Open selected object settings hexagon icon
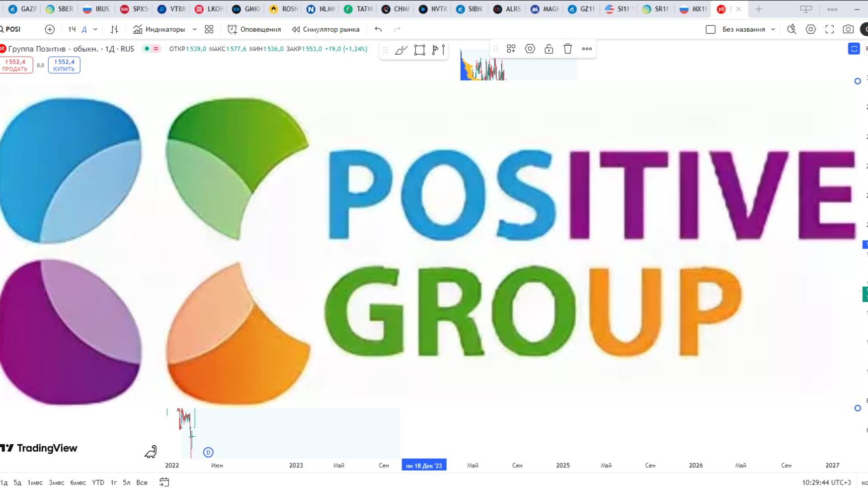The image size is (868, 488). coord(530,49)
